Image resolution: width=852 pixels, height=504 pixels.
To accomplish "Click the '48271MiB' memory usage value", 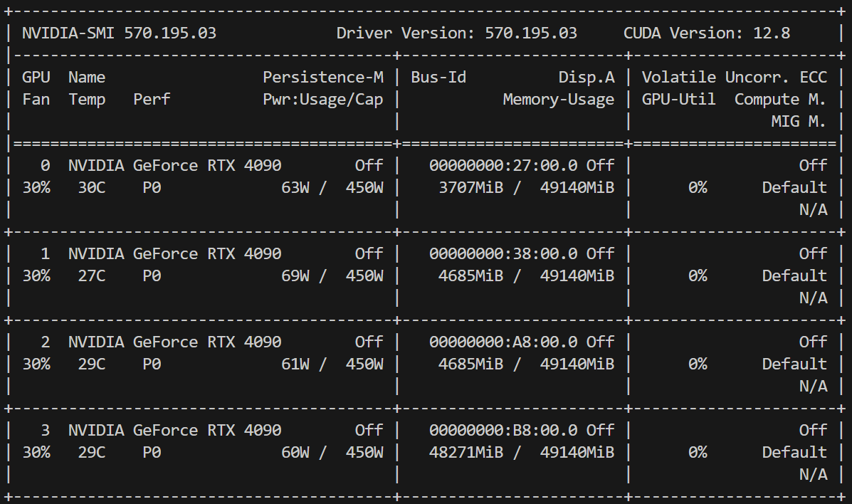I will (x=466, y=452).
